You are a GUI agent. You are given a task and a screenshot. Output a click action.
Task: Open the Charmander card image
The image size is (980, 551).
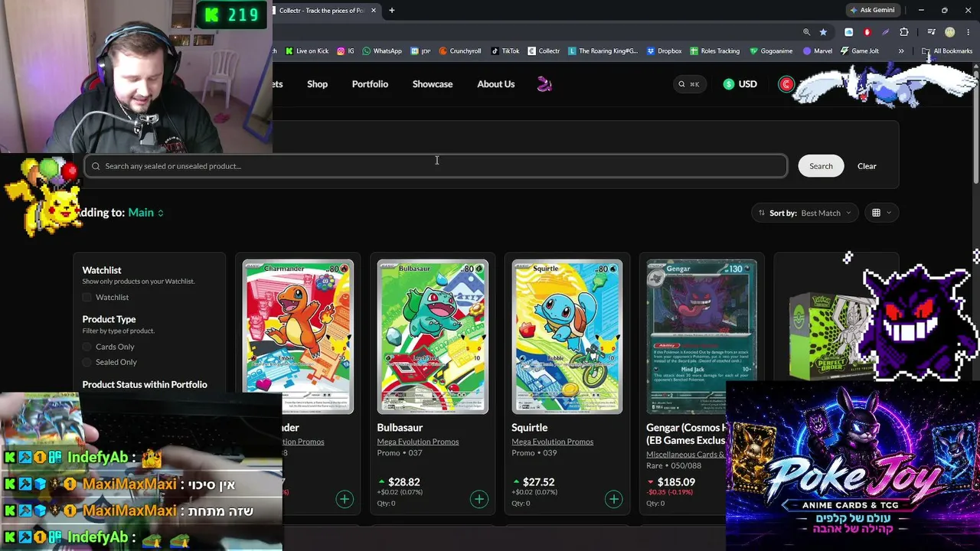298,337
